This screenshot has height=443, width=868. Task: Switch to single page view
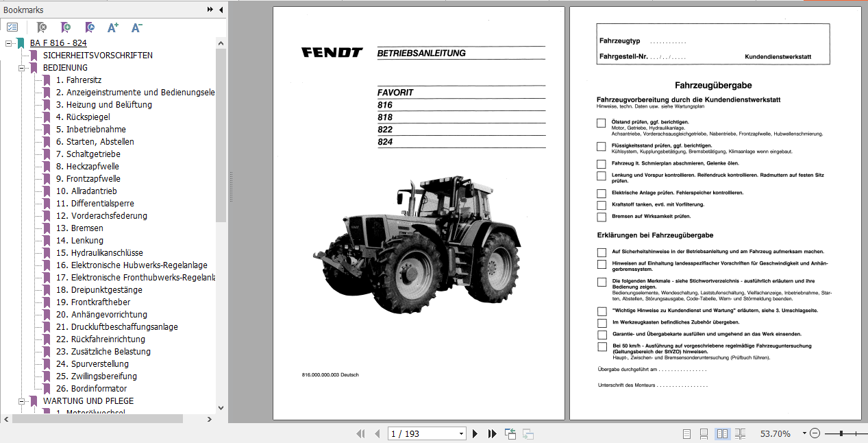click(687, 433)
